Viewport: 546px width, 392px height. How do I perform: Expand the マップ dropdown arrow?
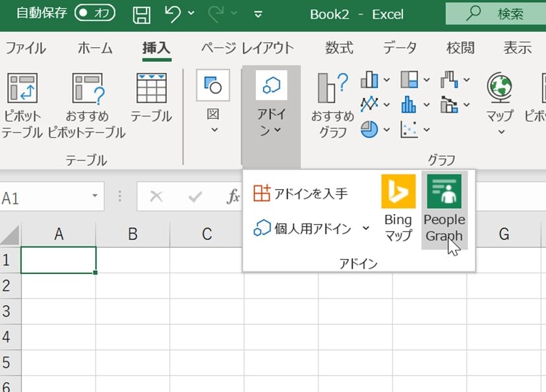[x=501, y=132]
